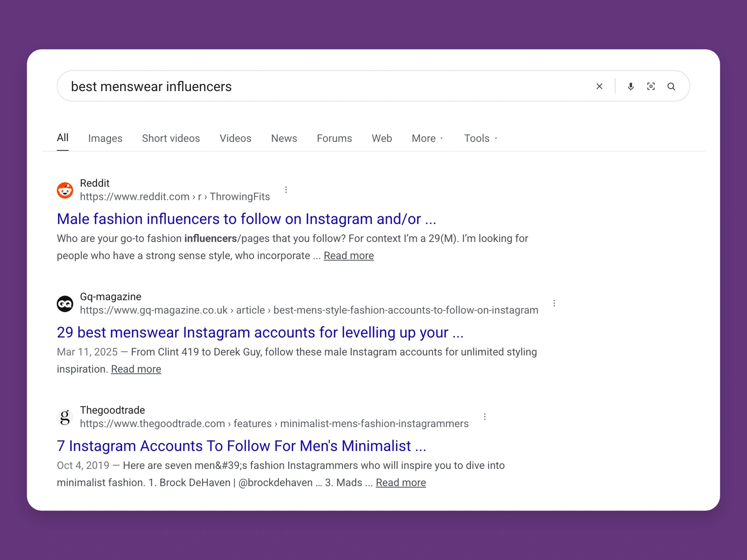Click the Reddit favicon
The image size is (747, 560).
pyautogui.click(x=65, y=190)
